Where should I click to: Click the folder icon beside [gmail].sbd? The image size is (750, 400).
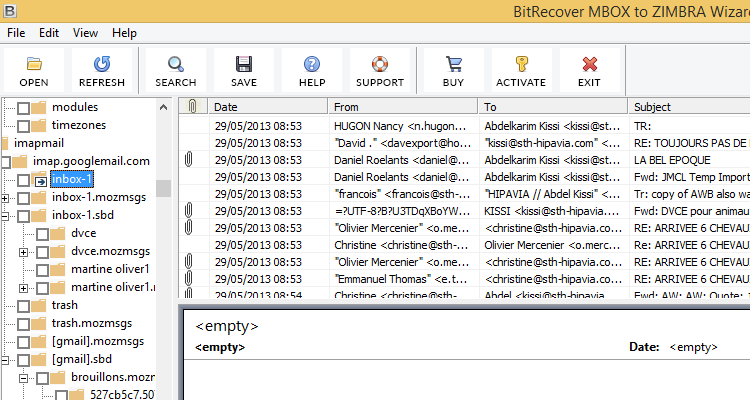[x=39, y=359]
